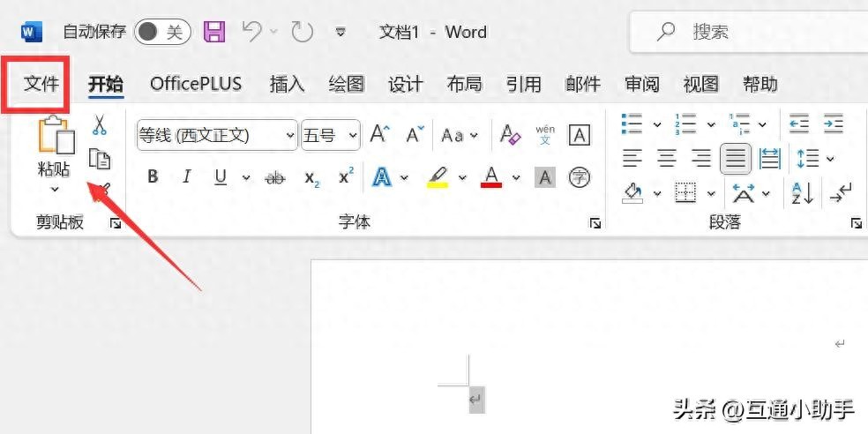This screenshot has width=868, height=434.
Task: Toggle character shading gray A
Action: coord(545,177)
